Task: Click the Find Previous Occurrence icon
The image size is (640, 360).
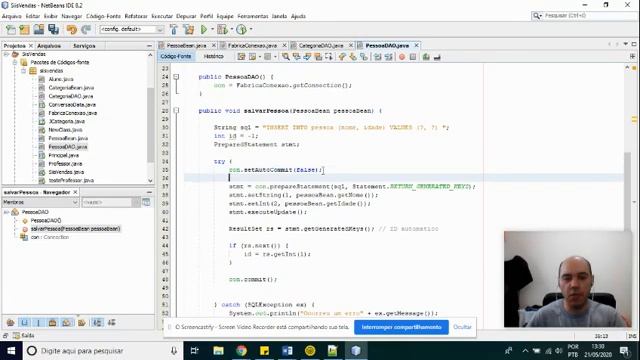Action: point(297,57)
